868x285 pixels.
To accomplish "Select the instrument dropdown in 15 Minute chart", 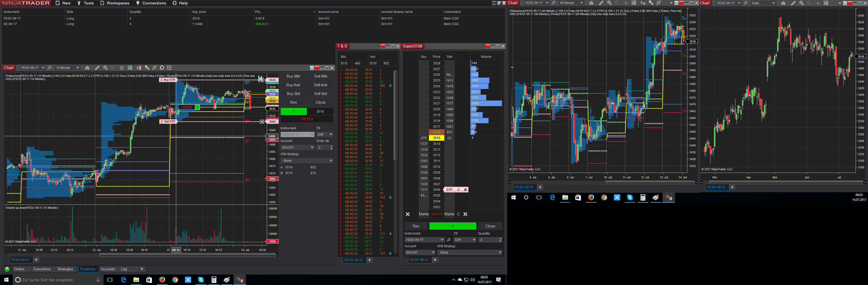I will point(32,68).
